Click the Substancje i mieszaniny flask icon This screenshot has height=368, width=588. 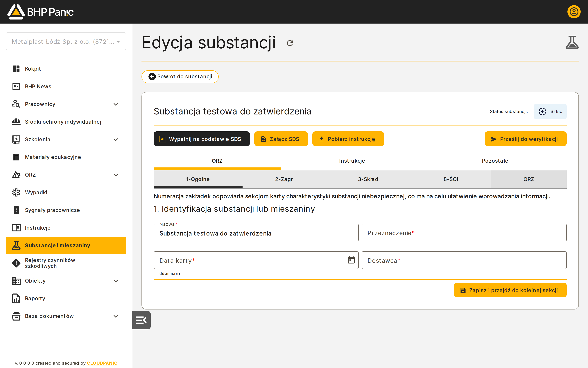point(16,245)
